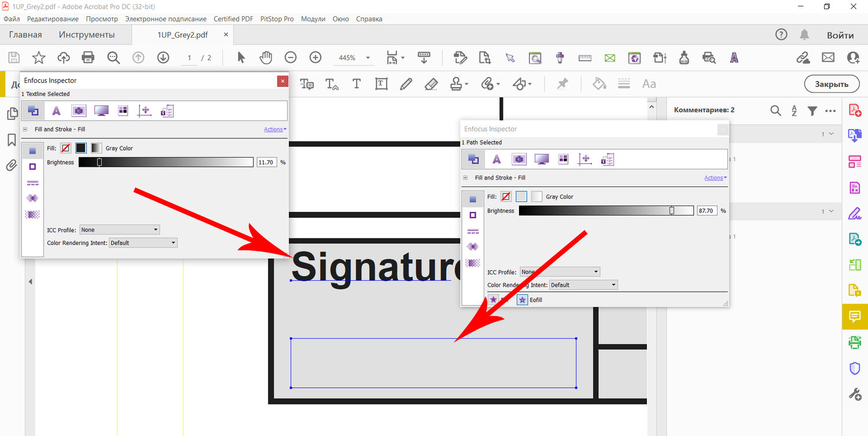Close the left Enfocus Inspector window
Image resolution: width=868 pixels, height=436 pixels.
pos(282,81)
